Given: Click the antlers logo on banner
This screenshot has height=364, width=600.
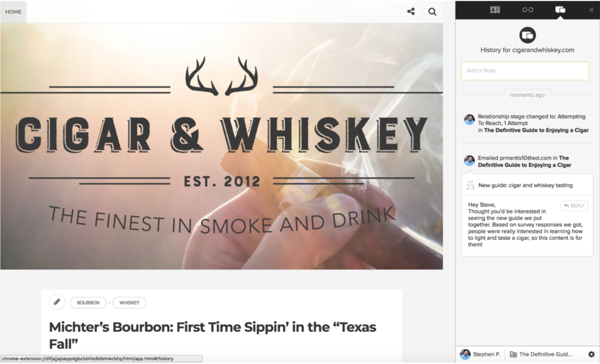Looking at the screenshot, I should pyautogui.click(x=221, y=76).
